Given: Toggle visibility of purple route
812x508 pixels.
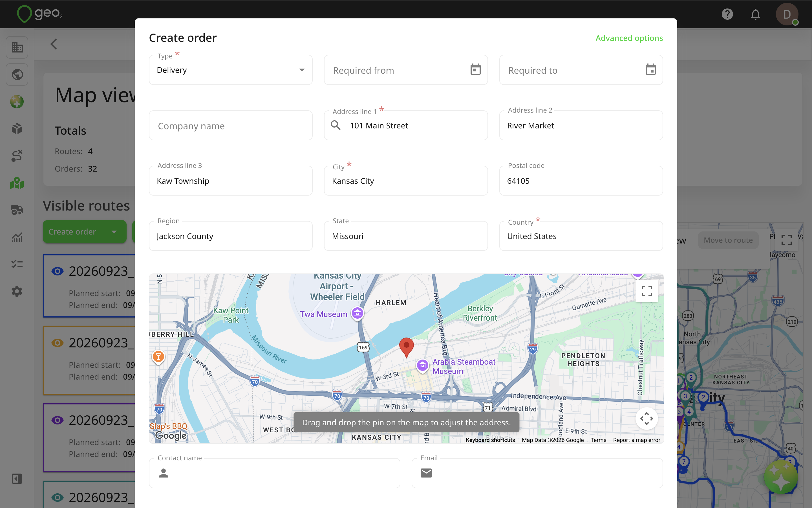Looking at the screenshot, I should coord(58,420).
